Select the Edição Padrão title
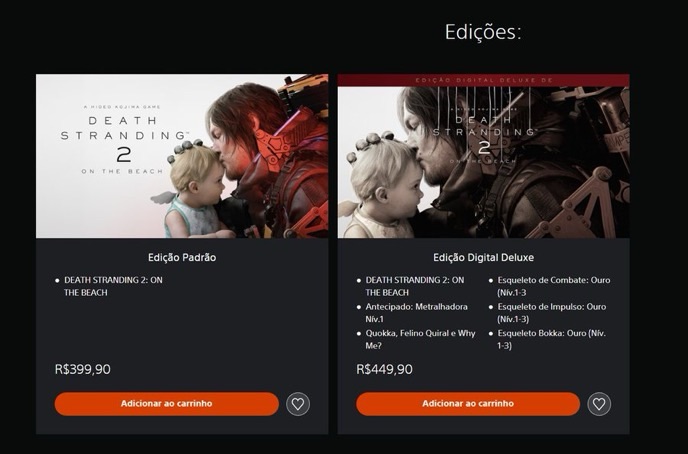Image resolution: width=688 pixels, height=454 pixels. 182,257
